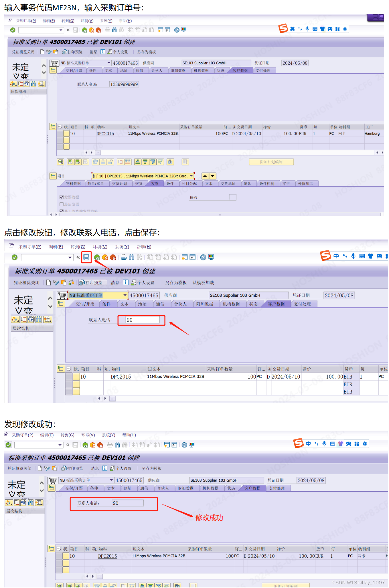389x588 pixels.
Task: Click the Customize local layout monitor icon in first screenshot
Action: click(184, 30)
